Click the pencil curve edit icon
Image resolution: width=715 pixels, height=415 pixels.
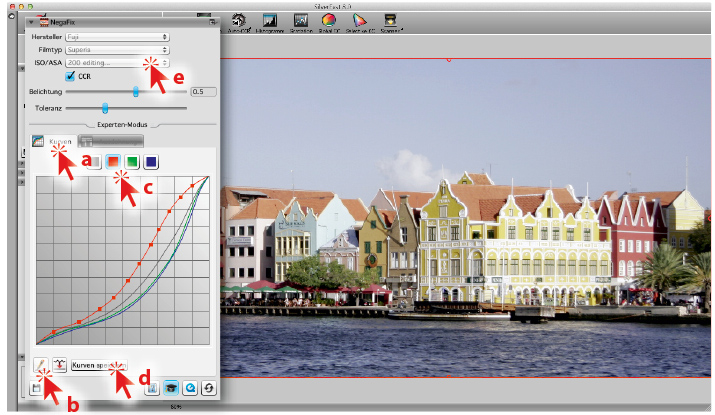pos(41,365)
